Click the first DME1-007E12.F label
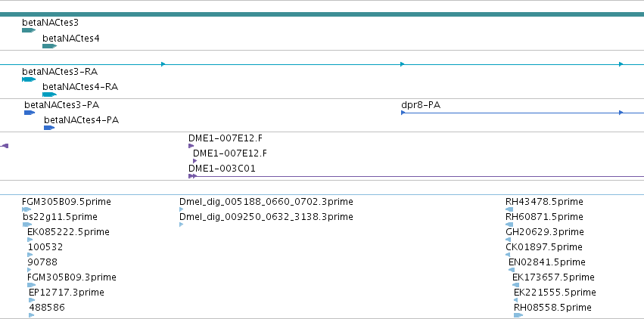This screenshot has width=644, height=319. 225,138
